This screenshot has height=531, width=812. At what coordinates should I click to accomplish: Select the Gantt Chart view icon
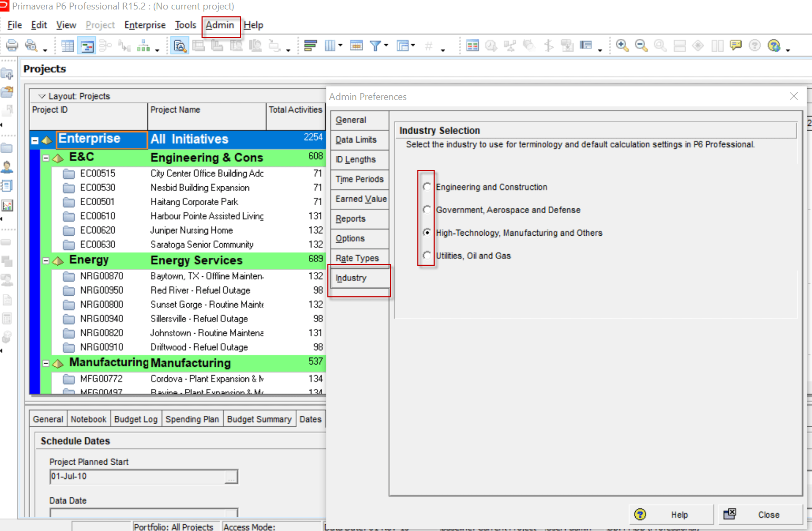pyautogui.click(x=87, y=46)
